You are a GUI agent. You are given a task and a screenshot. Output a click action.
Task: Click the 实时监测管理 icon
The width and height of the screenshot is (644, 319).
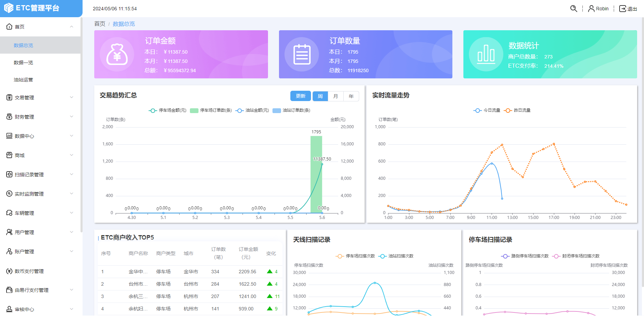tap(9, 194)
